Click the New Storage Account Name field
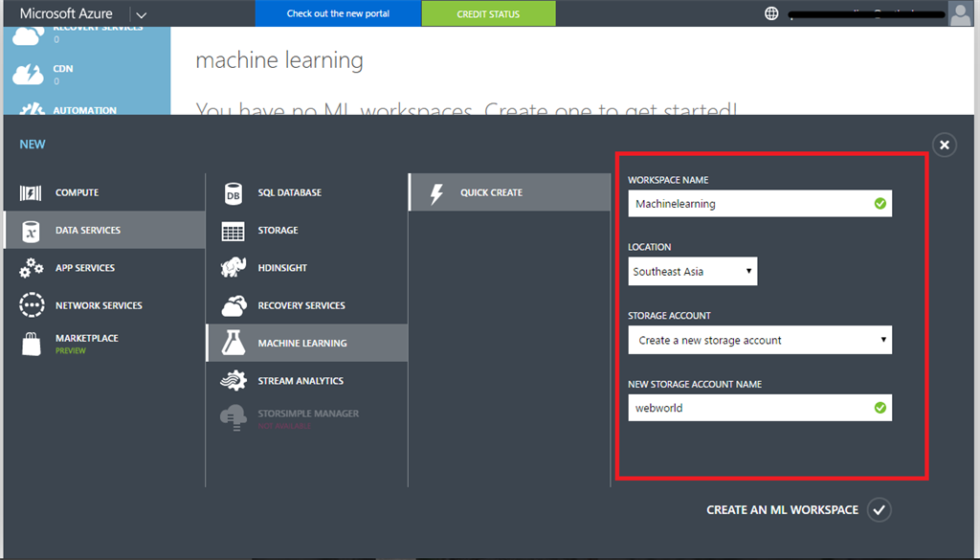 tap(760, 408)
